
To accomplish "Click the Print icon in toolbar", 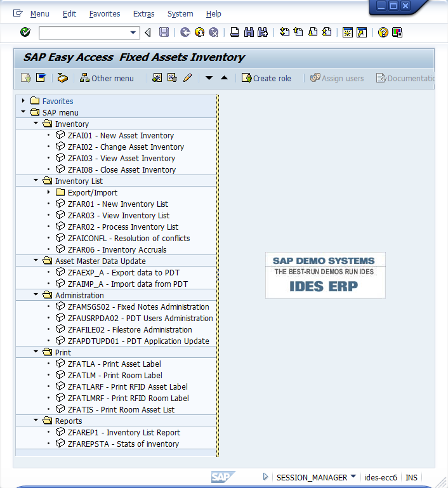I will click(235, 32).
